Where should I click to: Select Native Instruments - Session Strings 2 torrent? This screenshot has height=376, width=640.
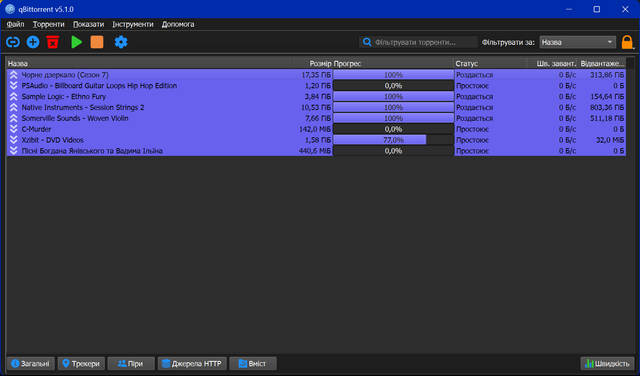(x=83, y=107)
